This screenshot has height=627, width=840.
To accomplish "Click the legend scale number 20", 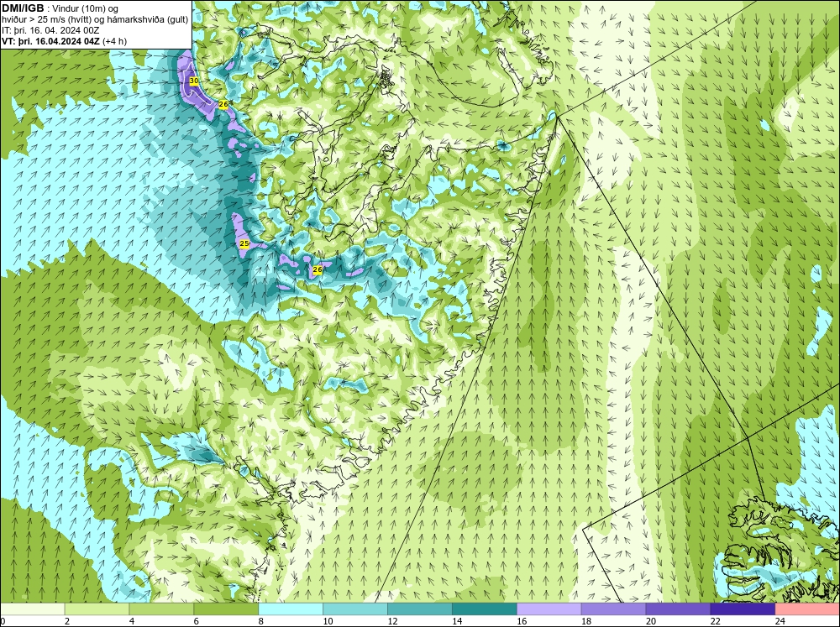I will pyautogui.click(x=650, y=621).
